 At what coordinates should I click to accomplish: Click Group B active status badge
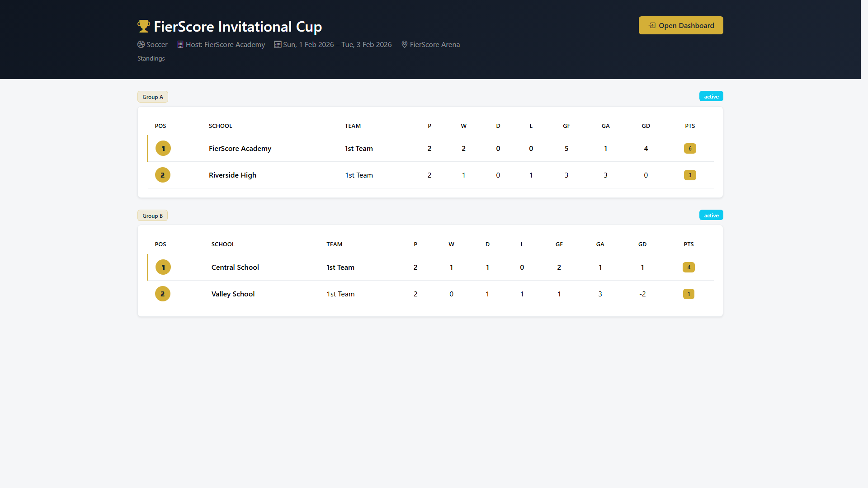pos(711,215)
